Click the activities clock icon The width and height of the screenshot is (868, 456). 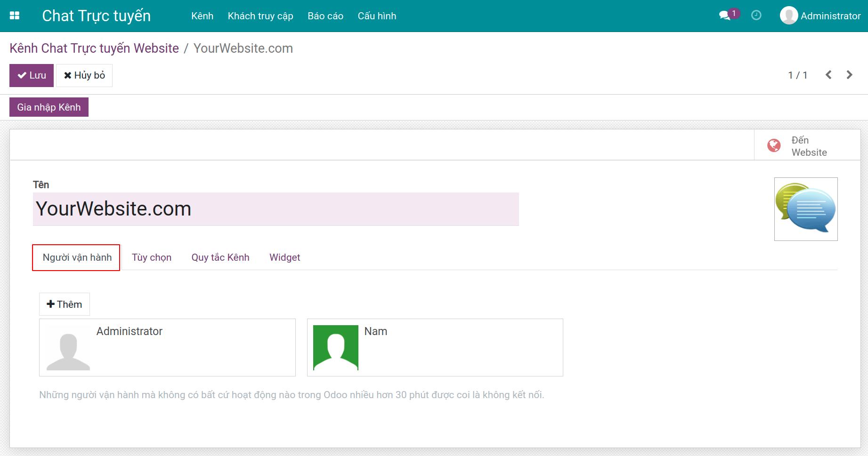pos(756,16)
